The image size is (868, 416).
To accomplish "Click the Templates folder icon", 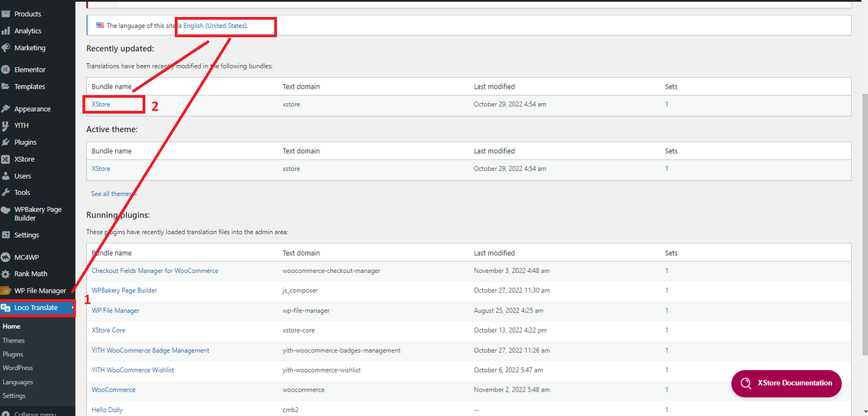I will coord(6,86).
